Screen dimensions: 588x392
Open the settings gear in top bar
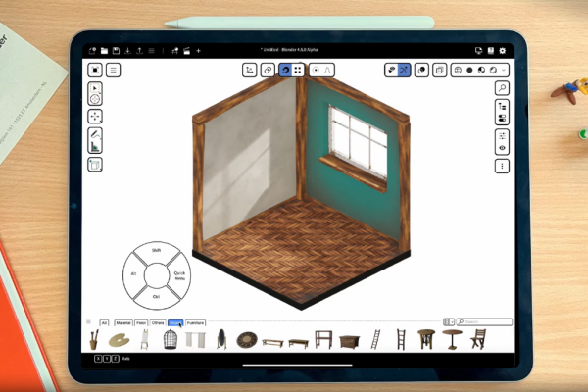(503, 50)
